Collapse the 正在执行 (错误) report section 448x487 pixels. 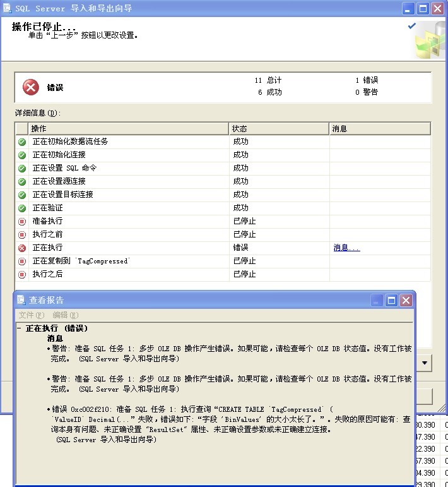coord(19,328)
